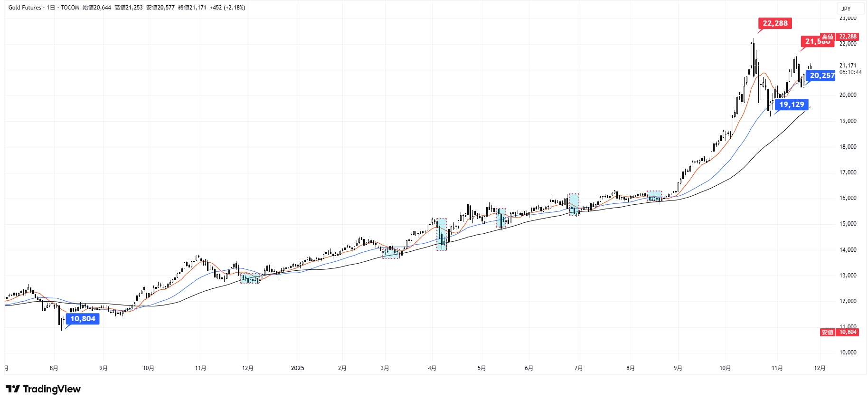Click the +452 (+2.18%) change value
Screen dimensions: 868x400
click(227, 8)
